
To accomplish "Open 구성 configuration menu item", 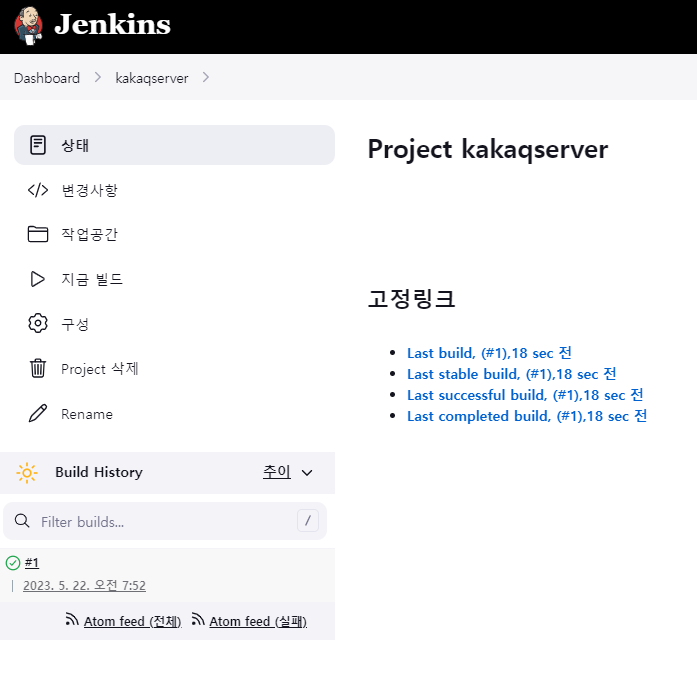I will pos(75,324).
